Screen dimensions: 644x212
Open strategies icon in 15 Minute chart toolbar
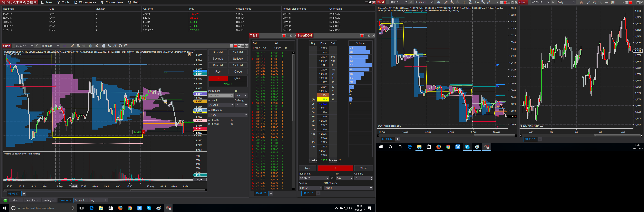click(115, 46)
